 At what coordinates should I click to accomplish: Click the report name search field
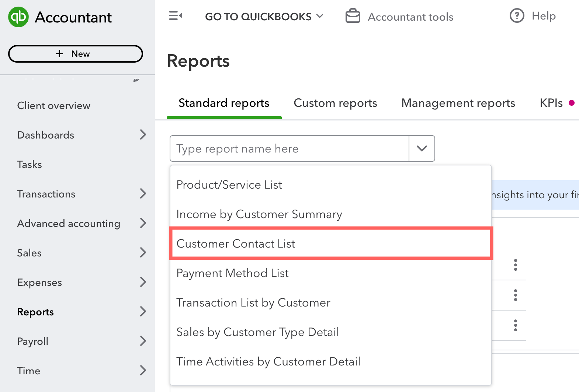(x=289, y=148)
